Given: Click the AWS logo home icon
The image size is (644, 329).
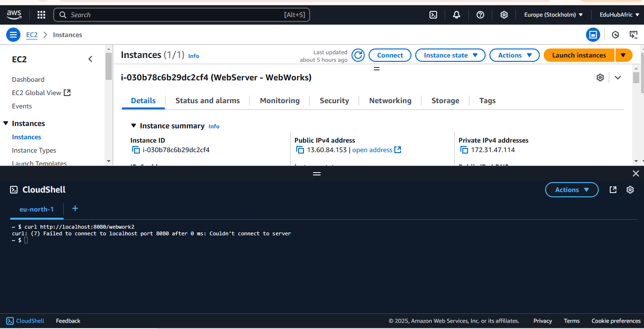Looking at the screenshot, I should point(14,15).
